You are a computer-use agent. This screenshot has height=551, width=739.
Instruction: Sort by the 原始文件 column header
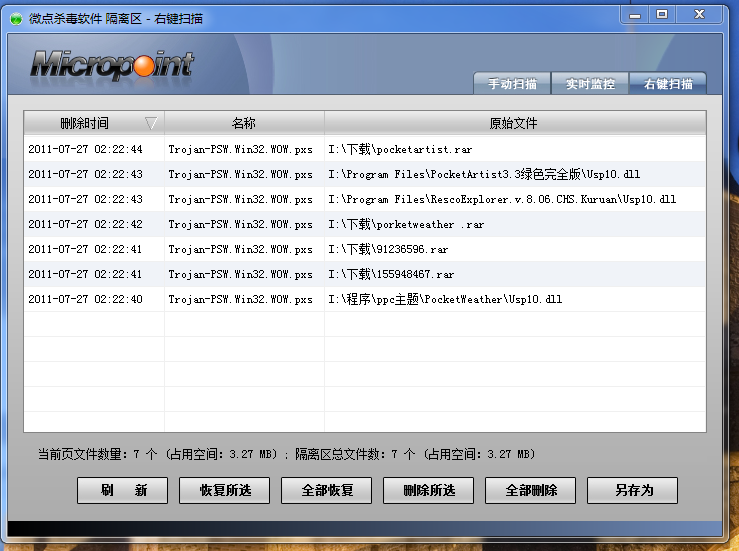click(x=514, y=123)
